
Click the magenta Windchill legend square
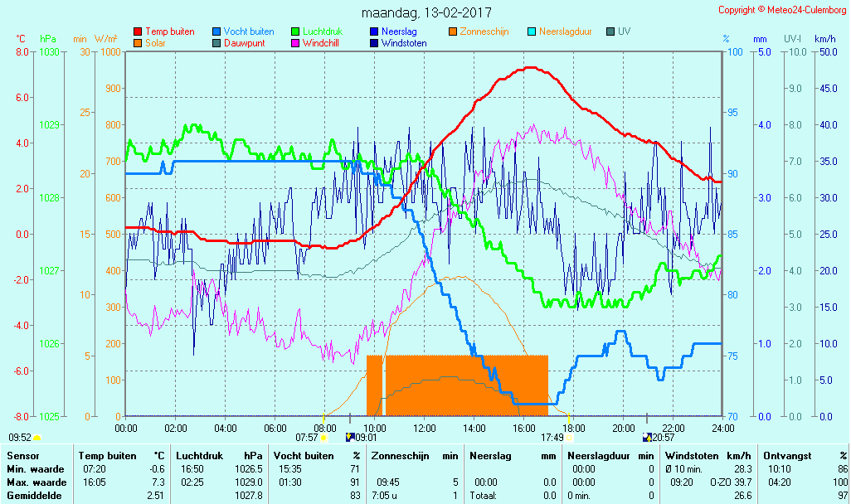click(295, 43)
